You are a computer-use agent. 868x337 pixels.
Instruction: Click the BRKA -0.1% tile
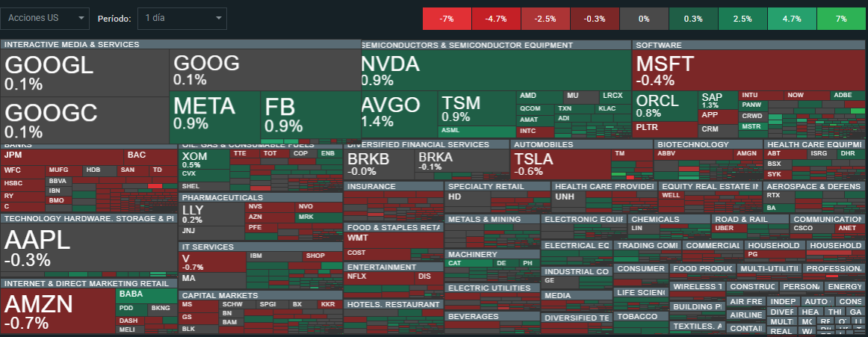click(462, 161)
